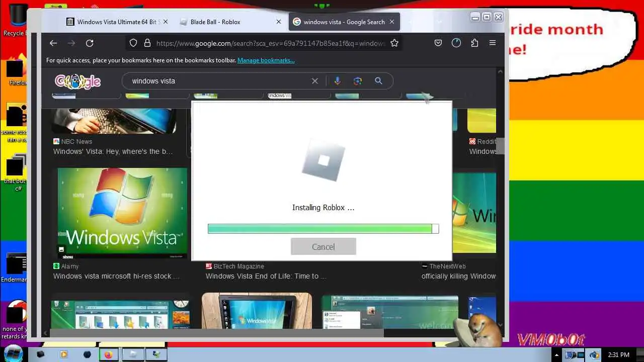The image size is (644, 362).
Task: Click the Firefox account circular icon
Action: pyautogui.click(x=456, y=43)
